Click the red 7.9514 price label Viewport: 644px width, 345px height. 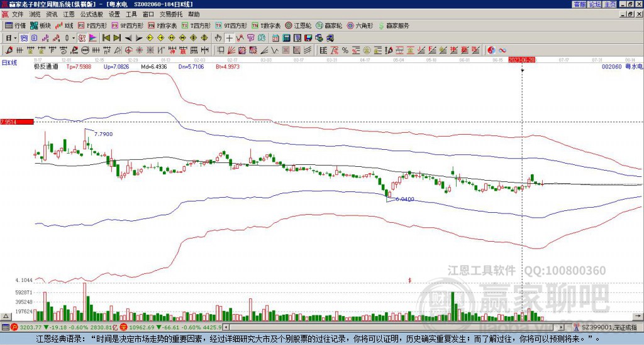coord(16,122)
